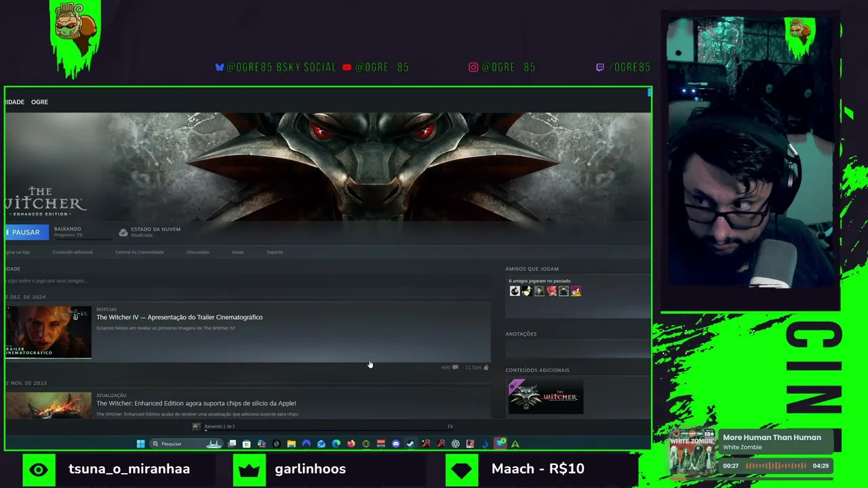Open Firefox from the taskbar
Image resolution: width=868 pixels, height=488 pixels.
(x=351, y=444)
